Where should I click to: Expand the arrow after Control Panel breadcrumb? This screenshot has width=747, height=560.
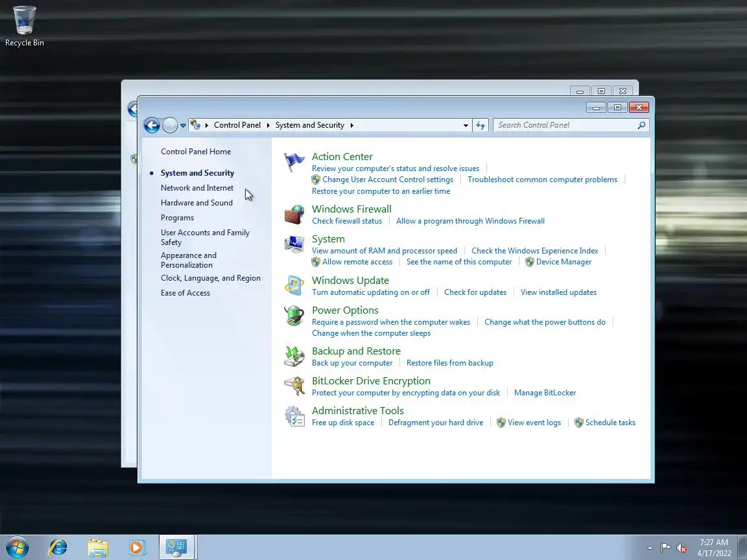[x=268, y=125]
